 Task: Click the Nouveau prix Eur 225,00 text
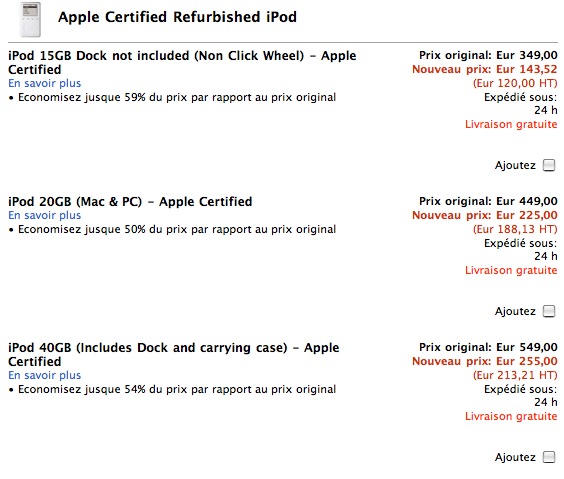point(485,215)
